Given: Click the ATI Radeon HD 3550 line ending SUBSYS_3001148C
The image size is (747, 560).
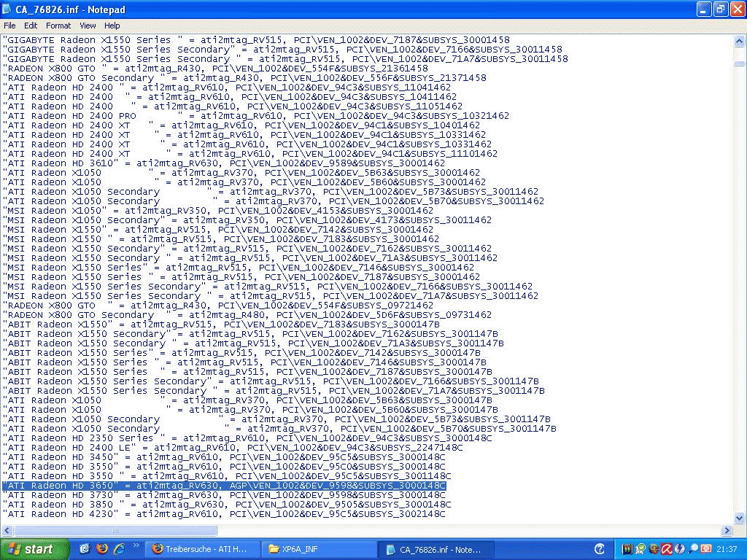Looking at the screenshot, I should (x=228, y=476).
